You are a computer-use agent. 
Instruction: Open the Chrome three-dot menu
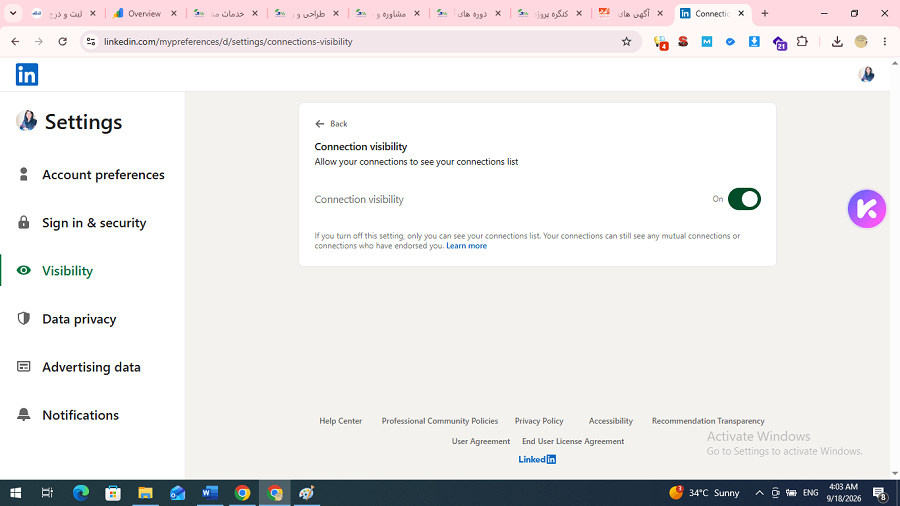885,41
